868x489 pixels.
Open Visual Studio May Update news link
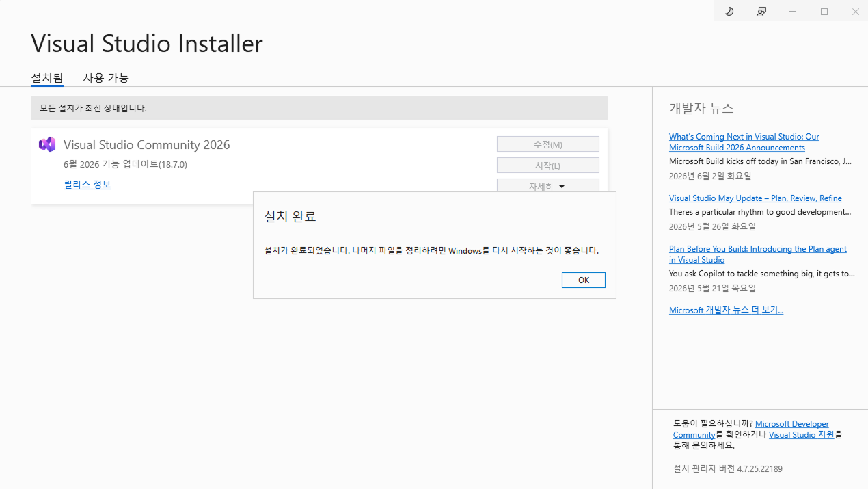tap(755, 198)
